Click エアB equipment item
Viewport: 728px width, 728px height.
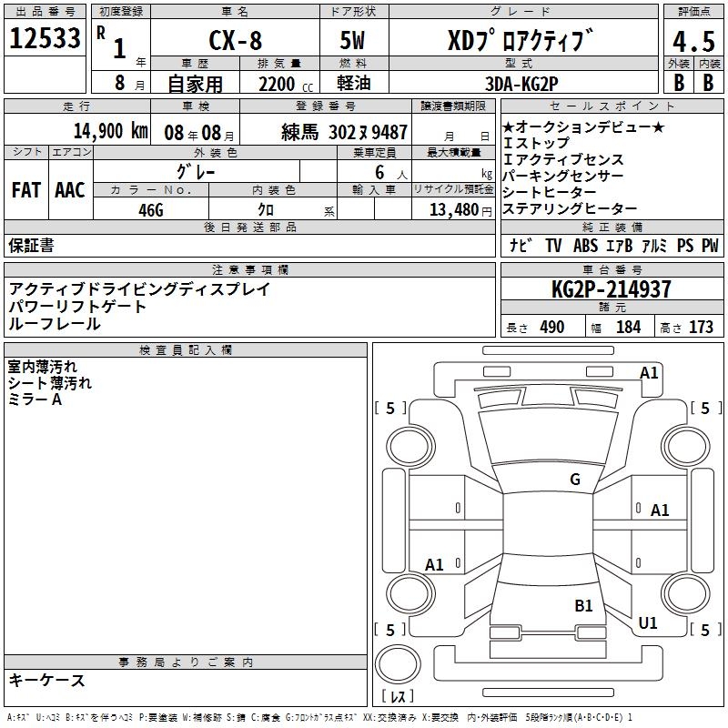coord(620,246)
